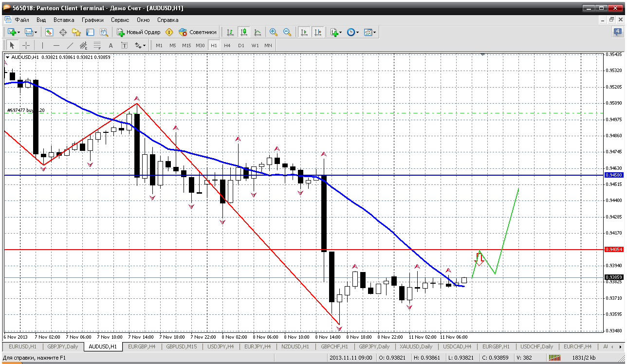Click the '2013.11.11 09:00' status bar date
Screen dimensions: 627x364
[351, 358]
